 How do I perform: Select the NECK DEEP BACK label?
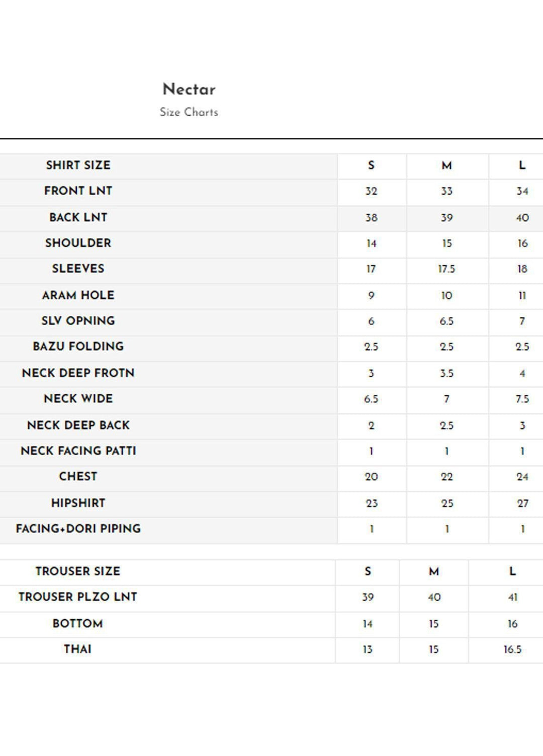[78, 425]
